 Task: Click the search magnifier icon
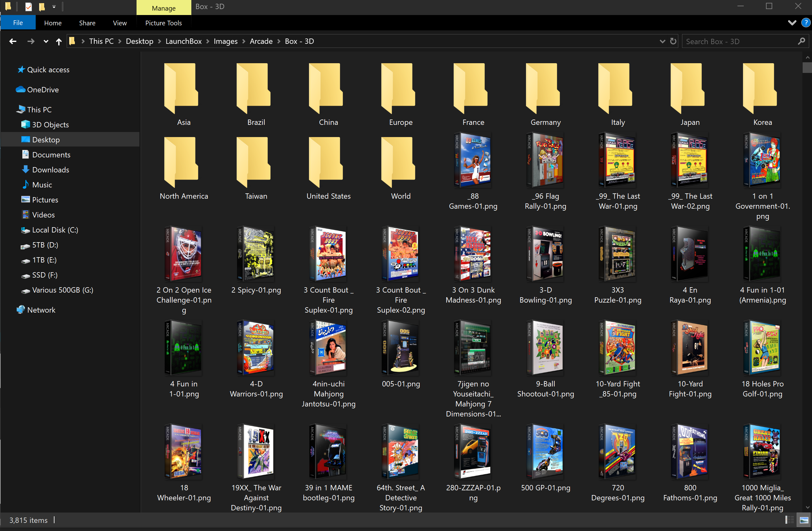(x=801, y=41)
